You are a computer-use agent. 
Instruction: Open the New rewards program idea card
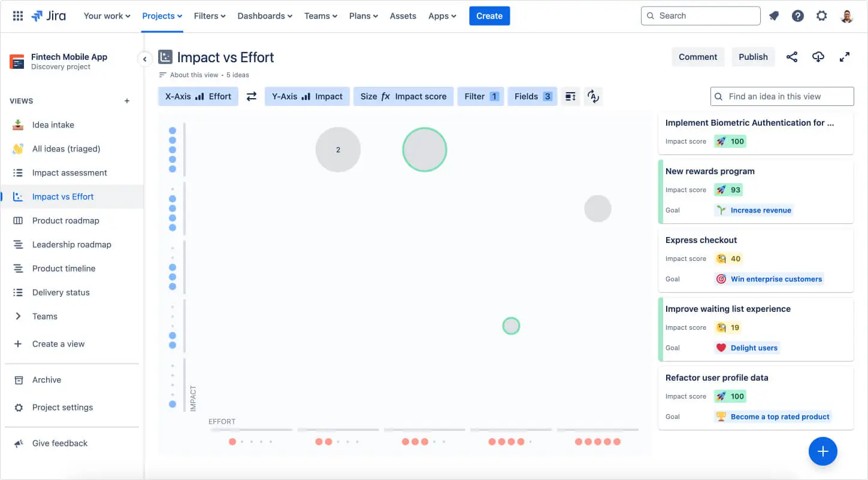(756, 192)
